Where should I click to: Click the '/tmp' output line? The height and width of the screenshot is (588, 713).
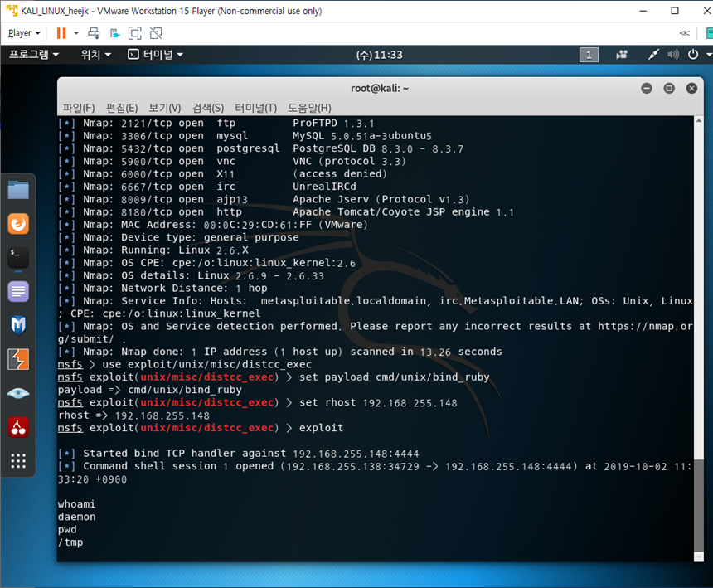coord(70,542)
